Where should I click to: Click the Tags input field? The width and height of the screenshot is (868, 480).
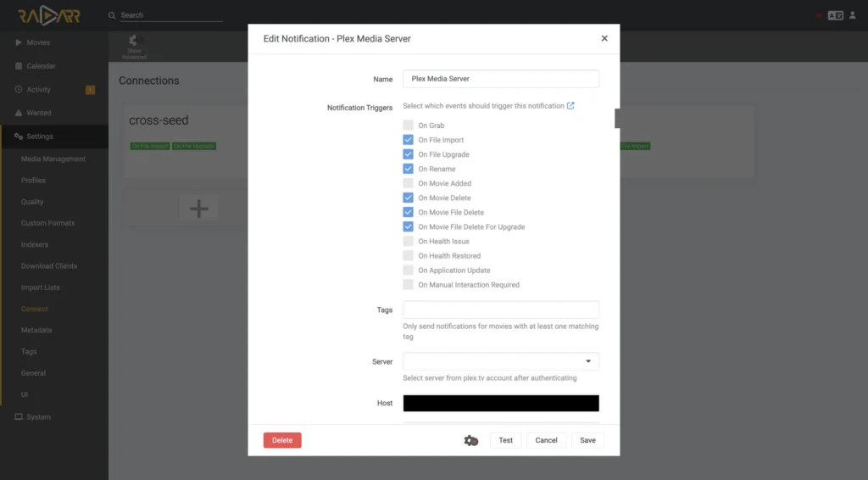coord(501,310)
